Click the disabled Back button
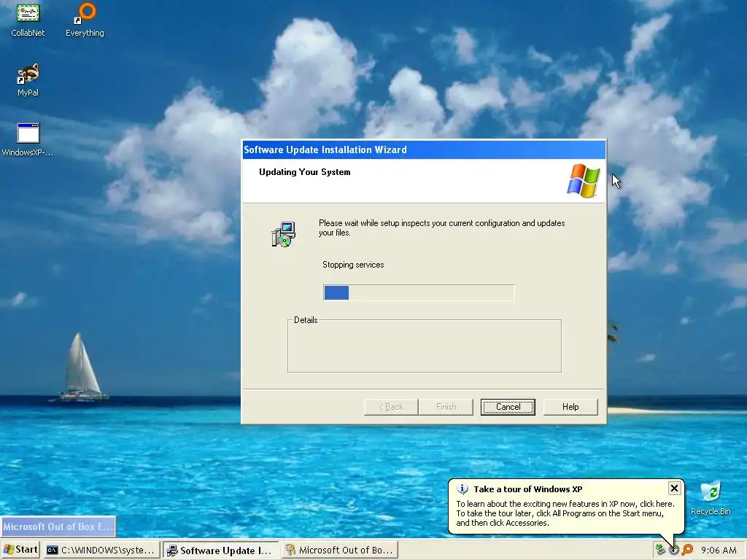The height and width of the screenshot is (560, 747). click(391, 407)
